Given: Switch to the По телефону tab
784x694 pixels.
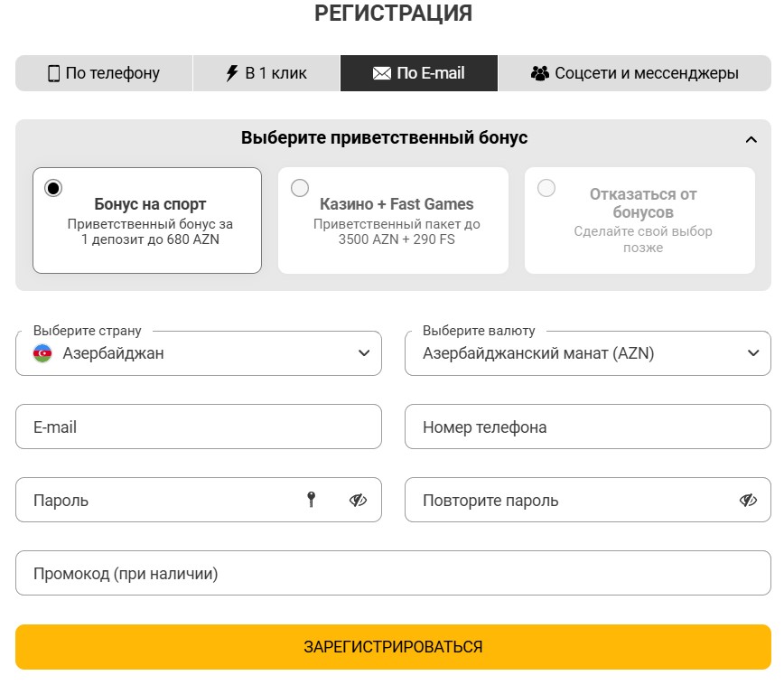Looking at the screenshot, I should [x=104, y=74].
